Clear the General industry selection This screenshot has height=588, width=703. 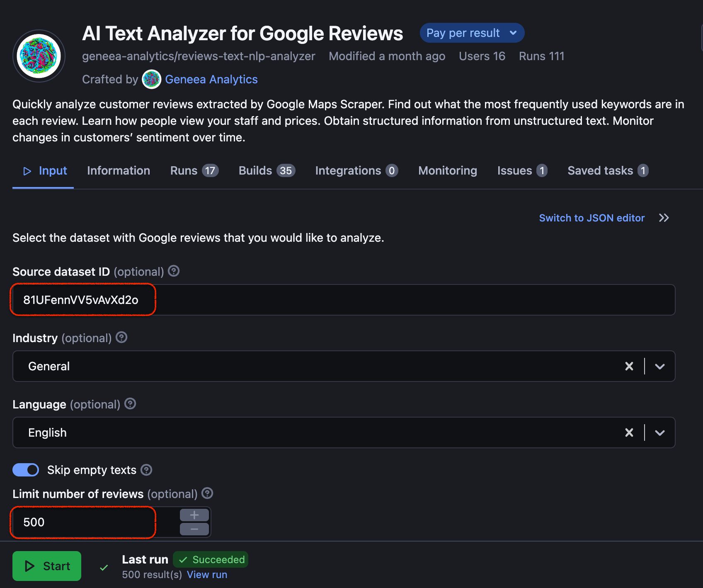tap(629, 366)
